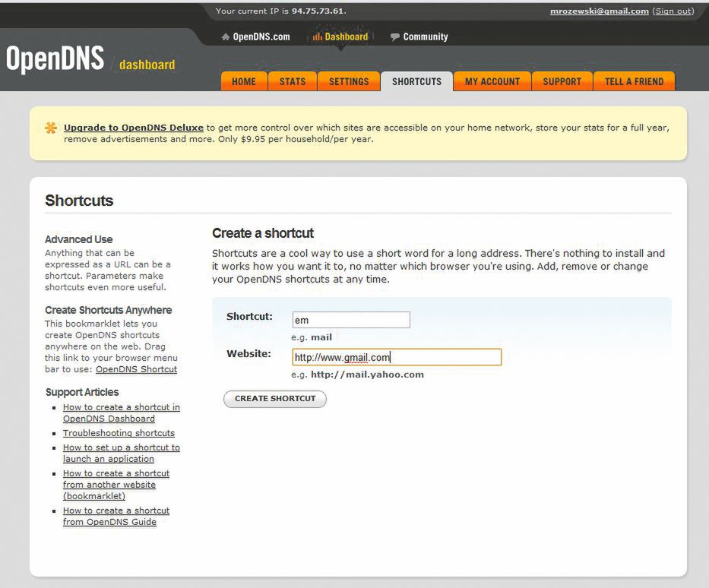
Task: Click the 'Create a shortcut' heading
Action: tap(263, 233)
